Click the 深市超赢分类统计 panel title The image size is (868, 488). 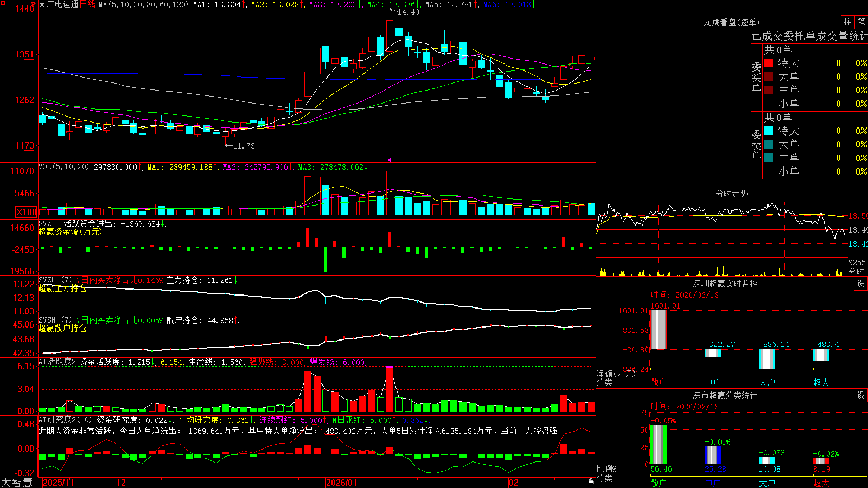(x=725, y=395)
